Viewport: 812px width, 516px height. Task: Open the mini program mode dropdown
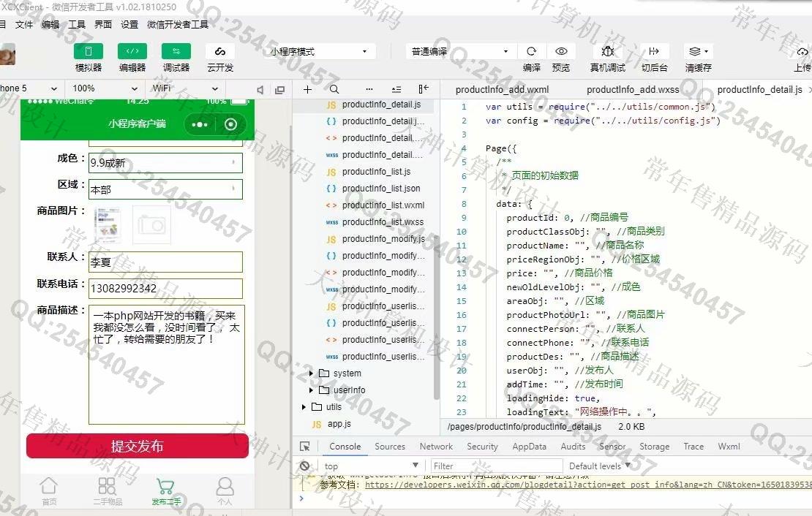(x=319, y=52)
